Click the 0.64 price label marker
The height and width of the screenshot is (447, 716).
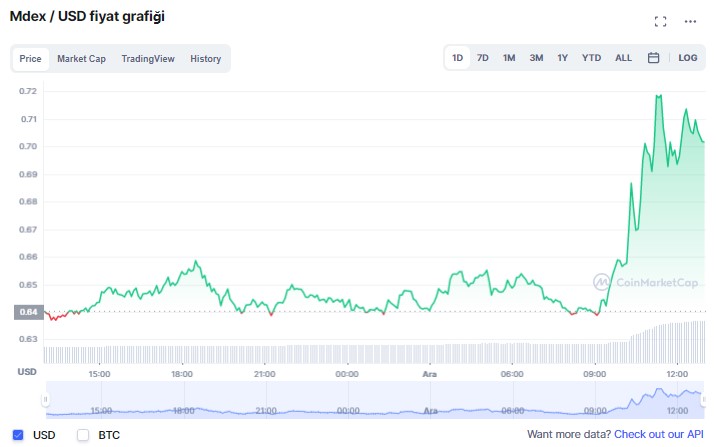tap(29, 312)
